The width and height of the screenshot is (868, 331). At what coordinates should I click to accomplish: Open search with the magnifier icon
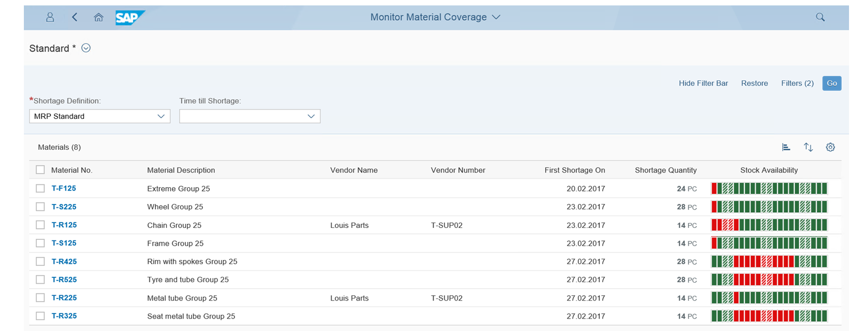(x=820, y=17)
